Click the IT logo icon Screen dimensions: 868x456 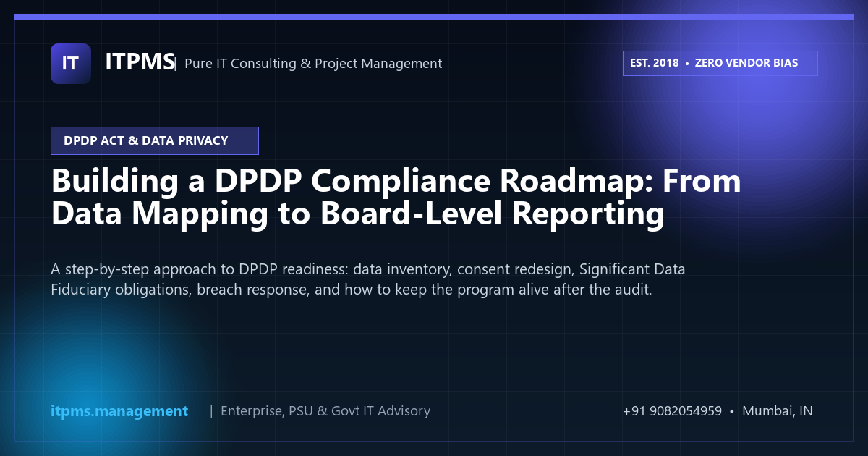click(x=71, y=64)
